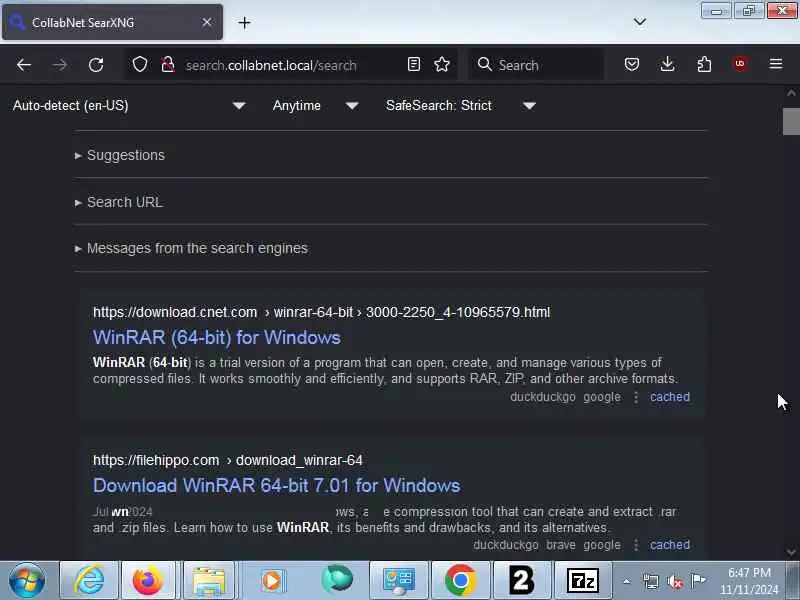The height and width of the screenshot is (600, 800).
Task: Open Google Chrome from the taskbar
Action: tap(460, 581)
